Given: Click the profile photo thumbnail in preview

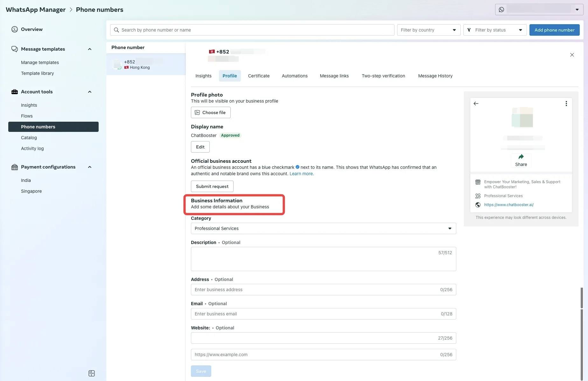Looking at the screenshot, I should click(x=522, y=117).
